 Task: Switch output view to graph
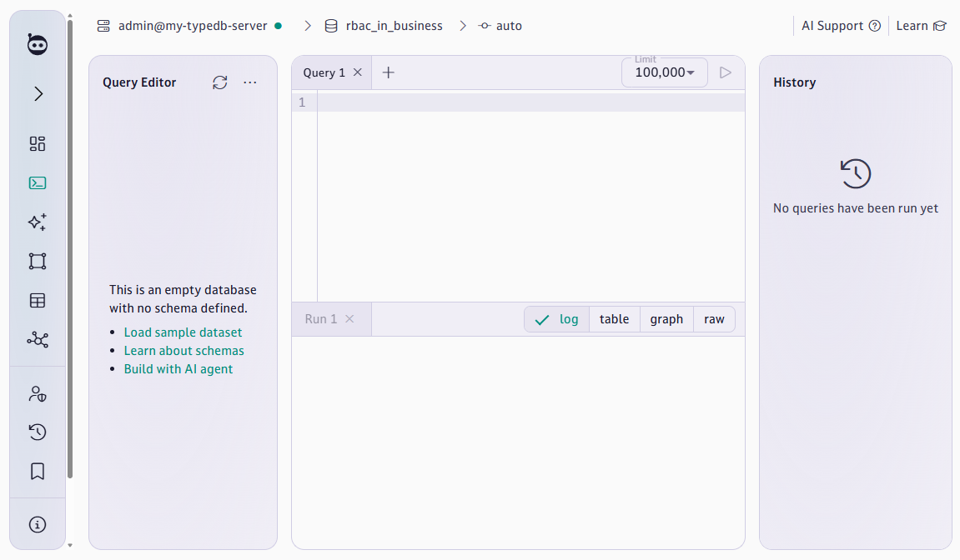pos(666,319)
